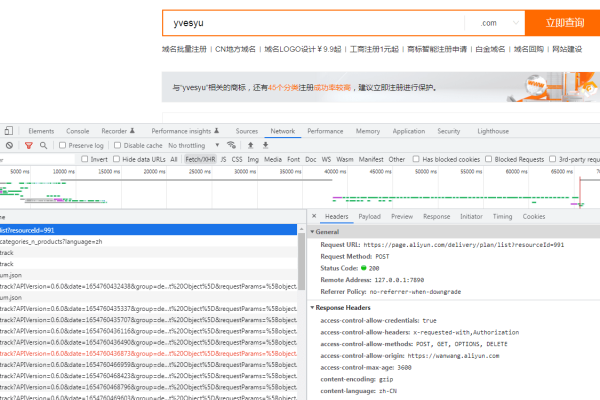
Task: Show the Timing tab of the request
Action: 502,217
